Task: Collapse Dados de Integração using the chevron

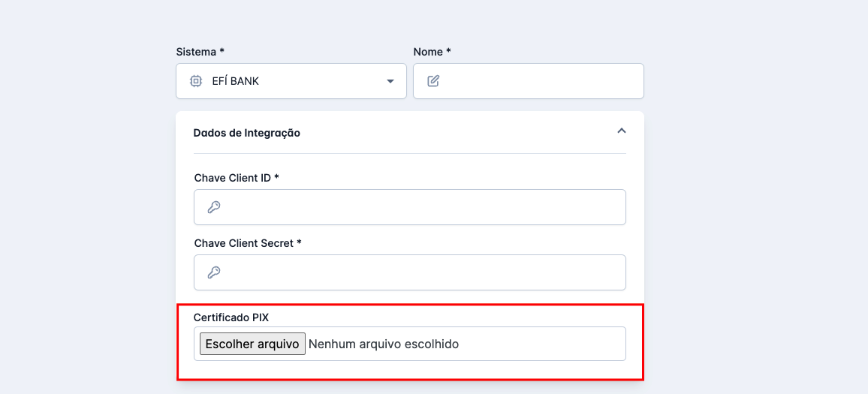Action: pos(621,131)
